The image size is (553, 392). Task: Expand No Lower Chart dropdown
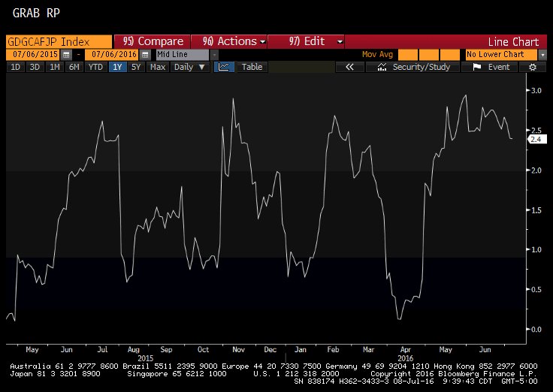tap(542, 55)
